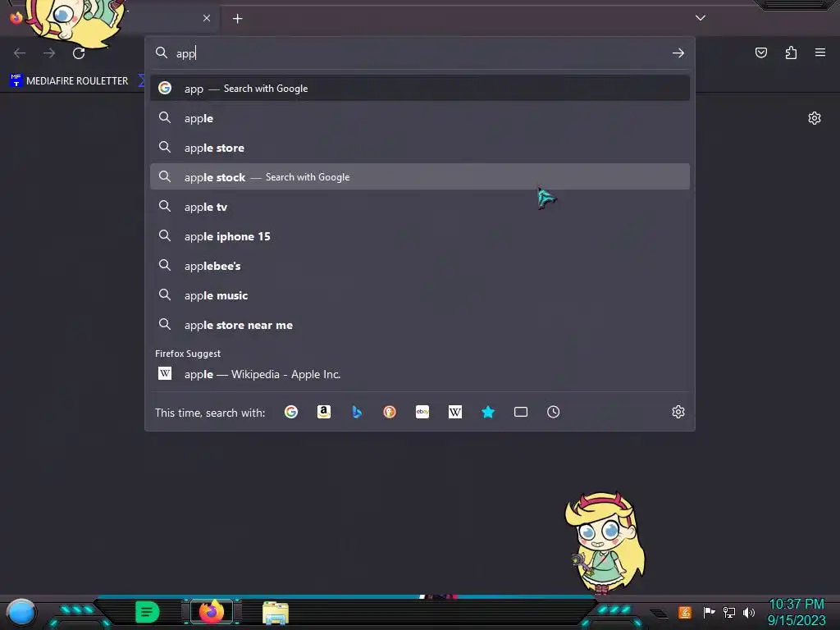The width and height of the screenshot is (840, 630).
Task: Choose the 'applebee's' suggestion
Action: [420, 266]
